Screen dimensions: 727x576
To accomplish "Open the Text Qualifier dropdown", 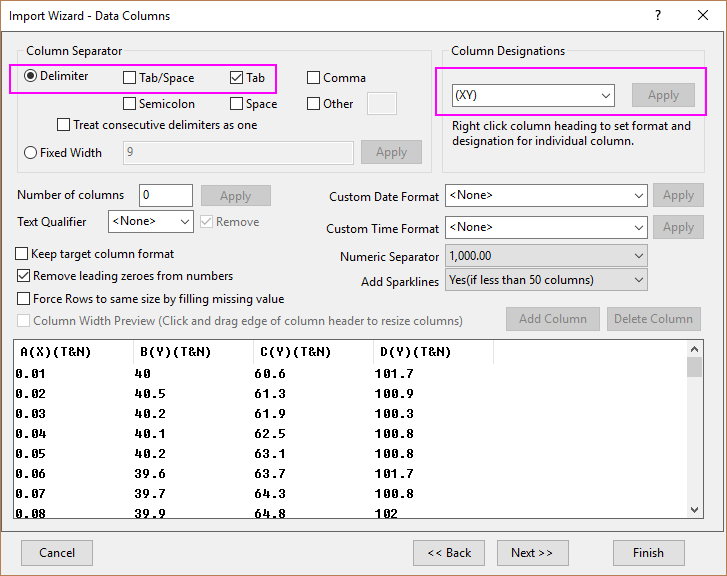I will click(x=151, y=222).
